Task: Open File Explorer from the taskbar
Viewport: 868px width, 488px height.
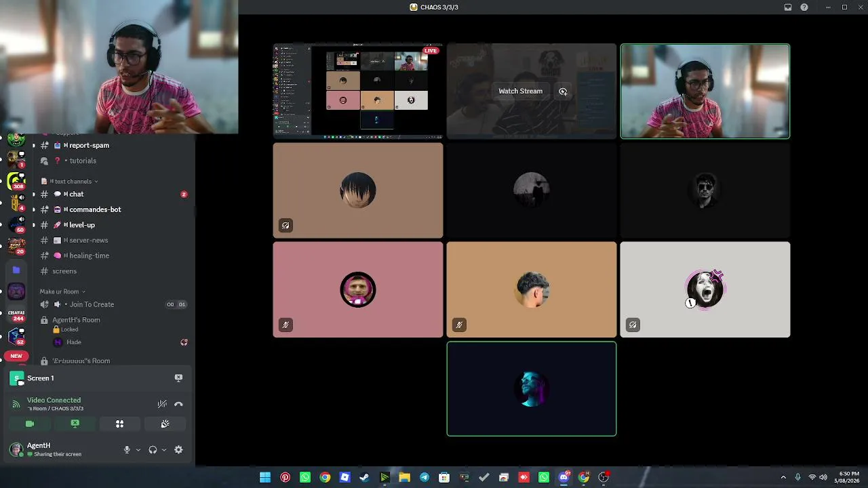Action: (404, 477)
